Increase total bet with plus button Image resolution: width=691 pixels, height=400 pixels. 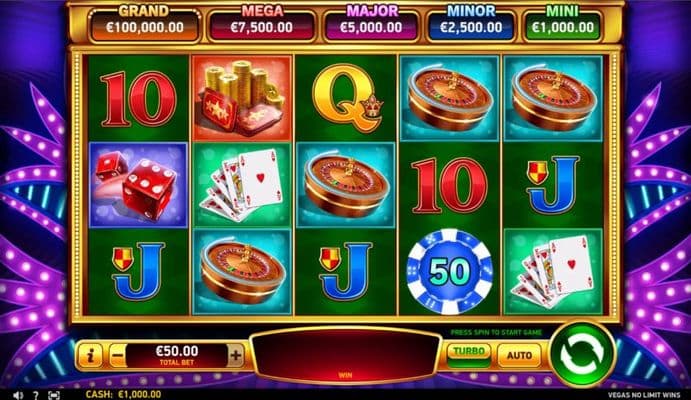[236, 355]
